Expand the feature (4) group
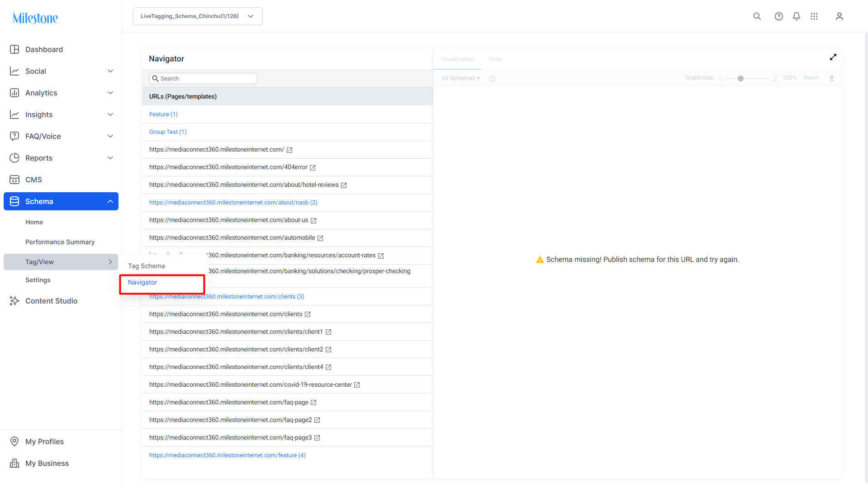 (x=228, y=455)
